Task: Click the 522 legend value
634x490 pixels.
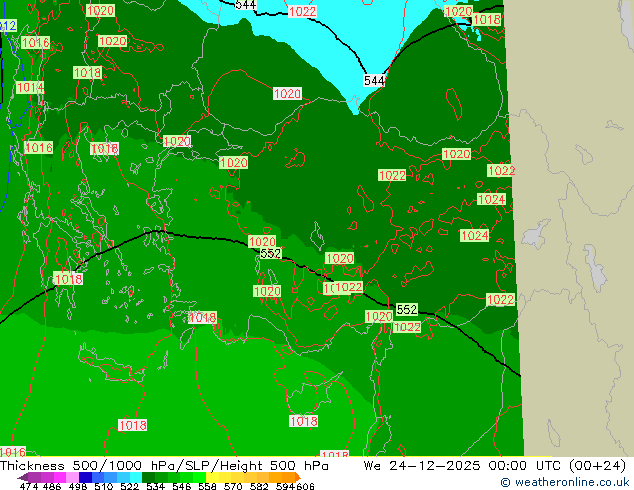Action: [x=129, y=486]
